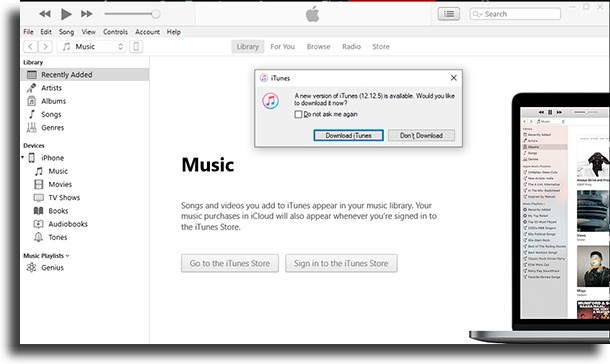This screenshot has width=610, height=364.
Task: Click the Audiobooks icon
Action: pyautogui.click(x=39, y=224)
